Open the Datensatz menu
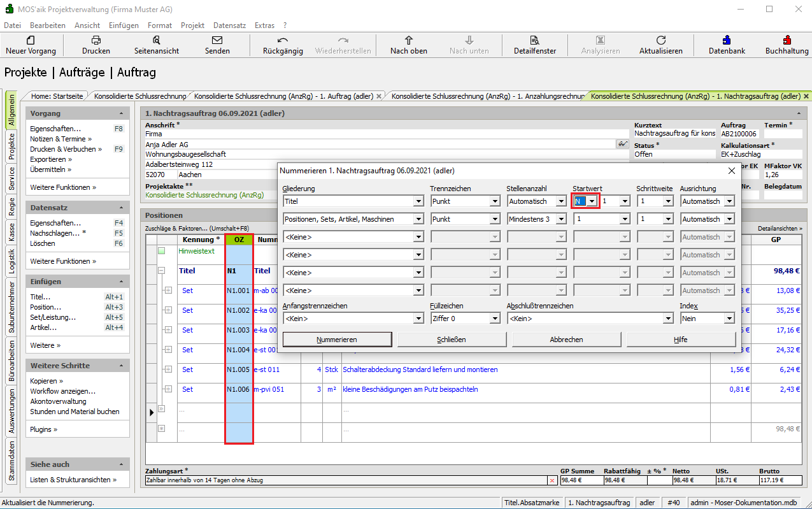The image size is (812, 509). (229, 25)
